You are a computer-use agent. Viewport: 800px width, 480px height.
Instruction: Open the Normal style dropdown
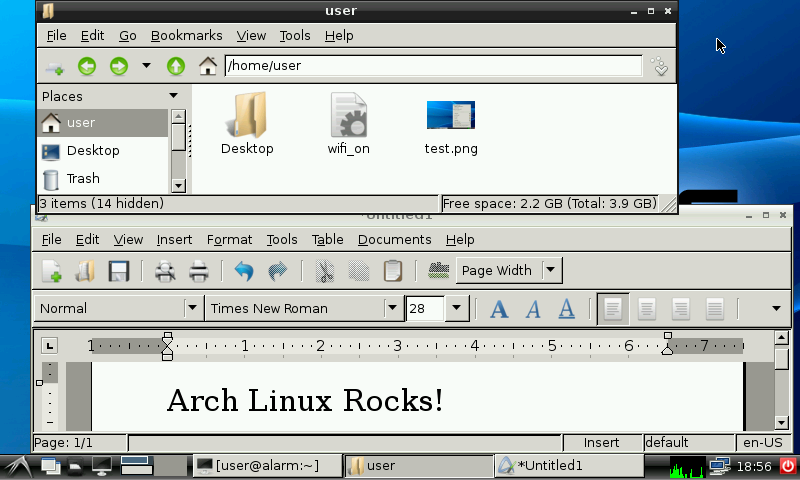[x=192, y=308]
